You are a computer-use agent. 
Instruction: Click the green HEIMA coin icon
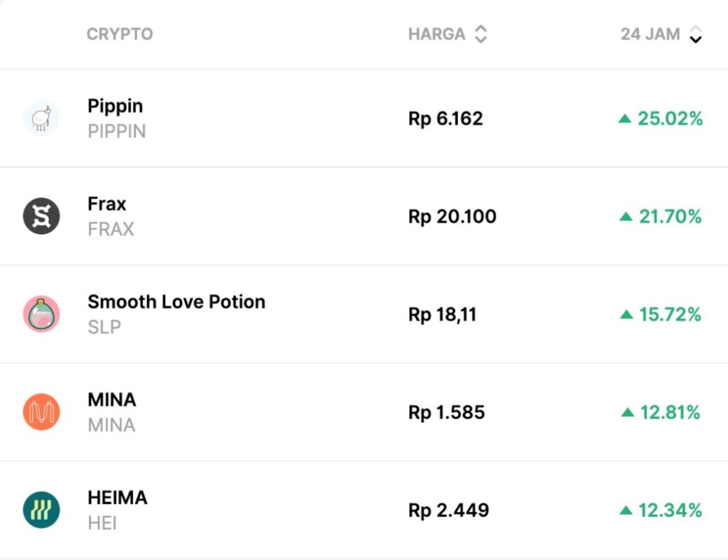pyautogui.click(x=41, y=510)
